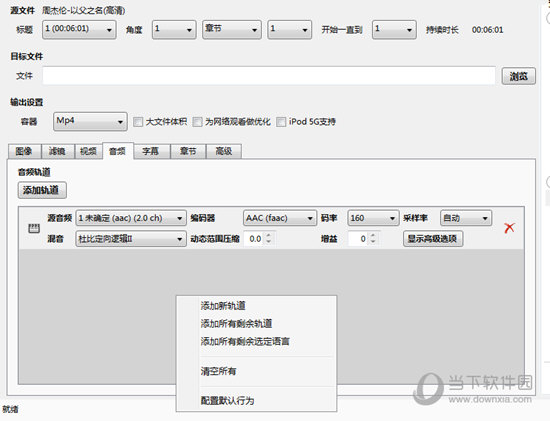Select the 音频 tab

click(118, 151)
